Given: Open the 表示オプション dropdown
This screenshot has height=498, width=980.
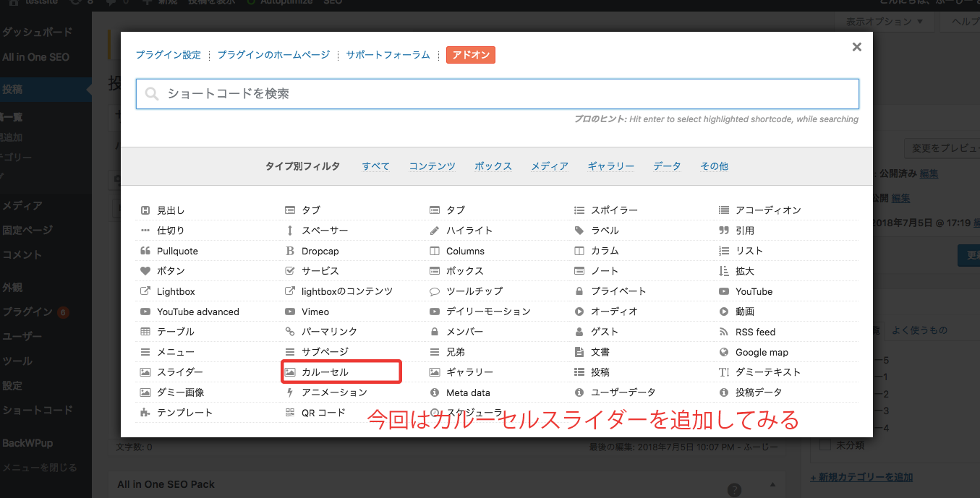Looking at the screenshot, I should [884, 22].
